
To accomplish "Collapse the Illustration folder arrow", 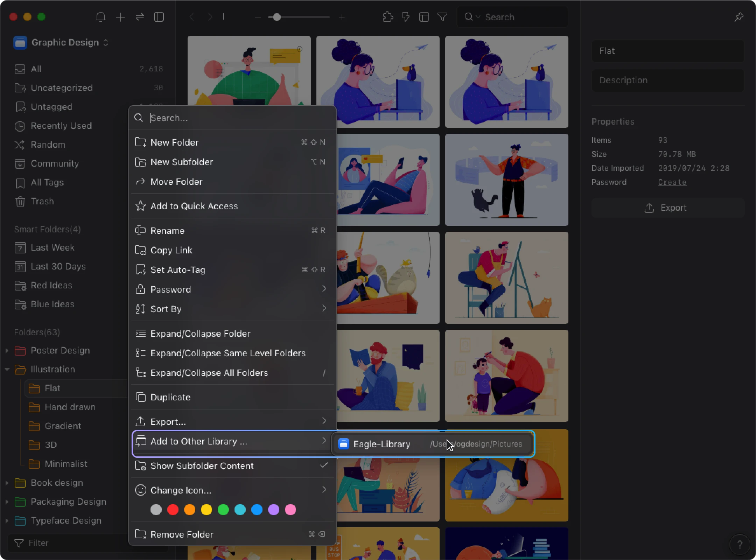I will 7,369.
